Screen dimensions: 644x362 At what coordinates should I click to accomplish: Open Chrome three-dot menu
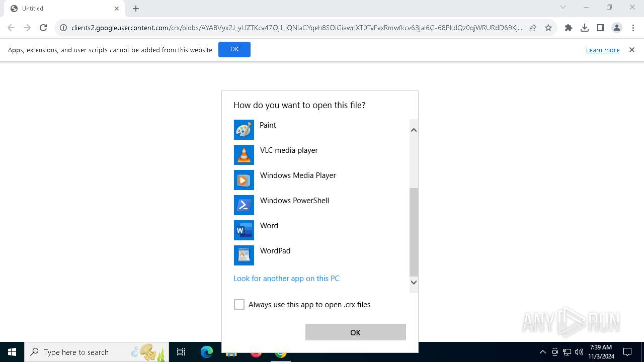633,28
